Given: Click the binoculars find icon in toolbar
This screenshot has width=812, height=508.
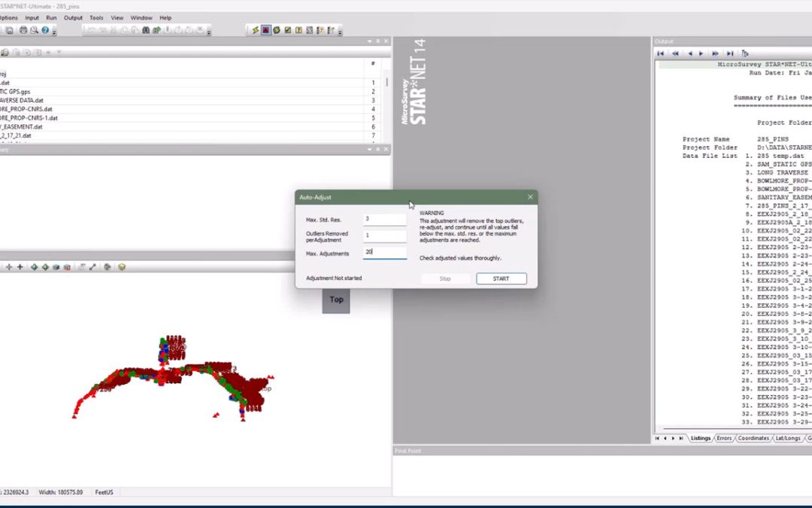Looking at the screenshot, I should 146,30.
